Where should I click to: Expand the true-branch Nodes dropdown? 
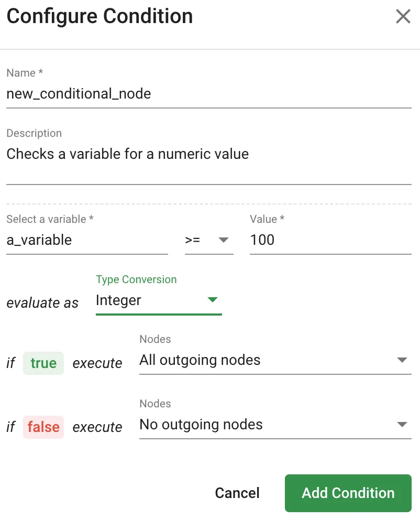coord(275,360)
